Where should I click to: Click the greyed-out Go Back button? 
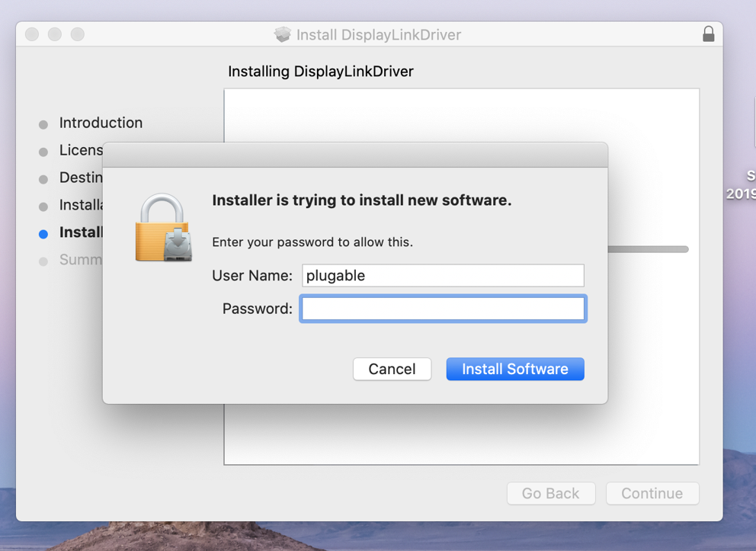click(551, 493)
